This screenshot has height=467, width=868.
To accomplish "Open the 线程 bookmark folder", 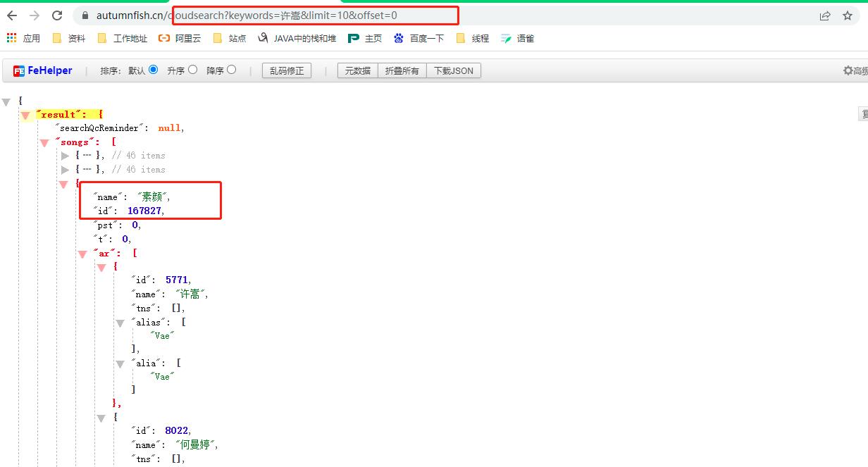I will click(x=473, y=38).
